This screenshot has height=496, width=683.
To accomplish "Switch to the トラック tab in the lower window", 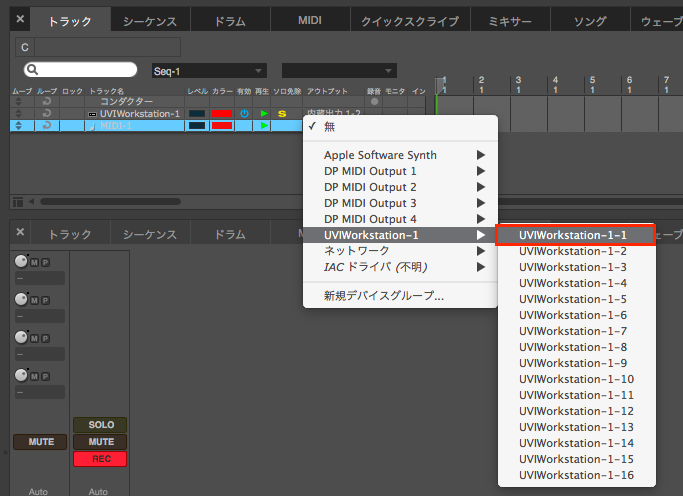I will tap(70, 234).
